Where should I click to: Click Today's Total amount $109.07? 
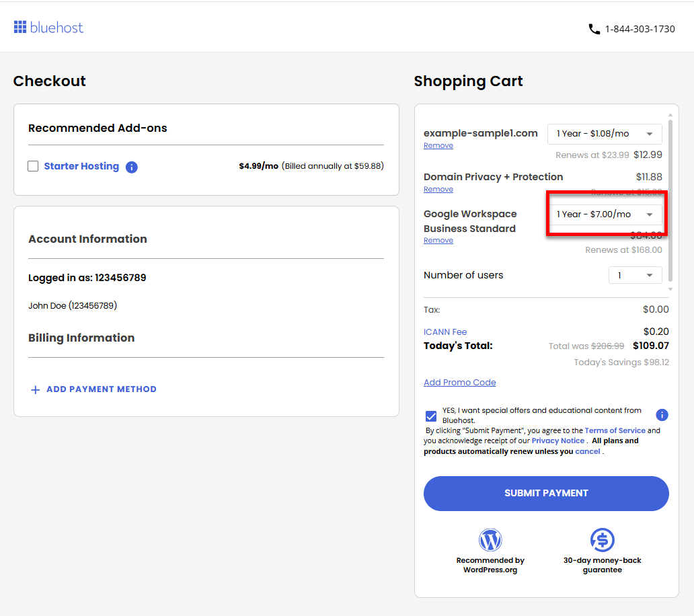point(651,346)
